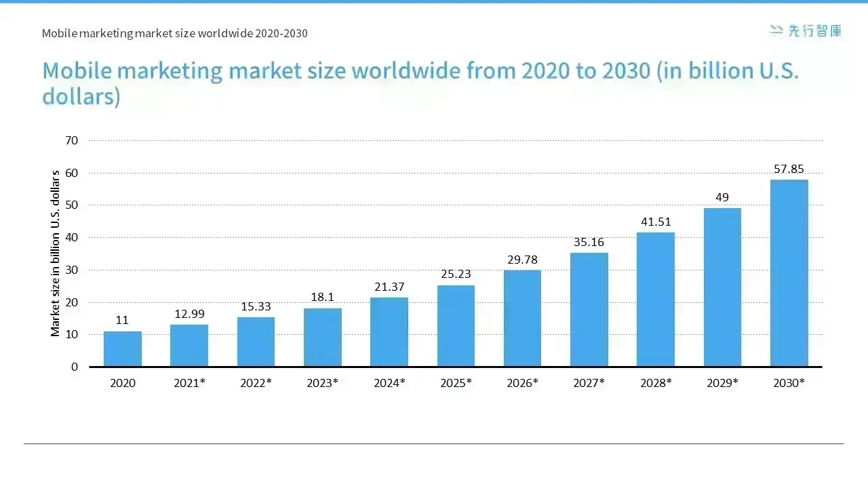Select the 2026* bar
Viewport: 868px width, 488px height.
[522, 319]
